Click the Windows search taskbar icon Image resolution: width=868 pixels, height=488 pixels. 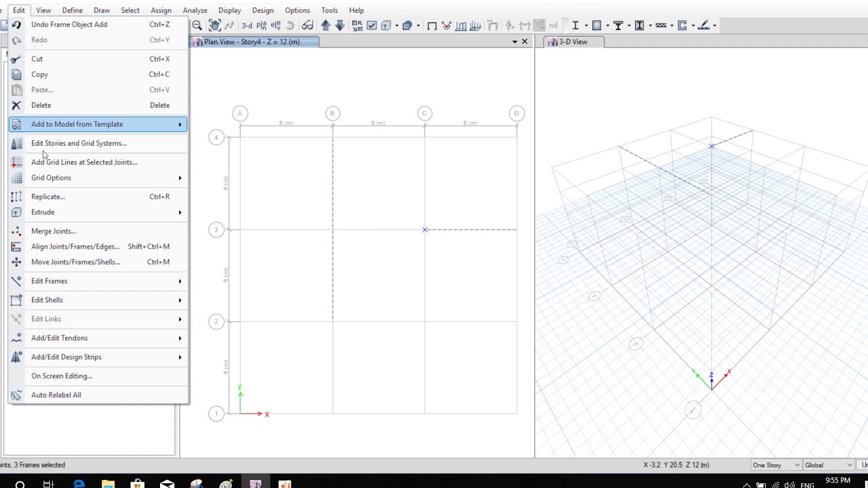coord(20,484)
